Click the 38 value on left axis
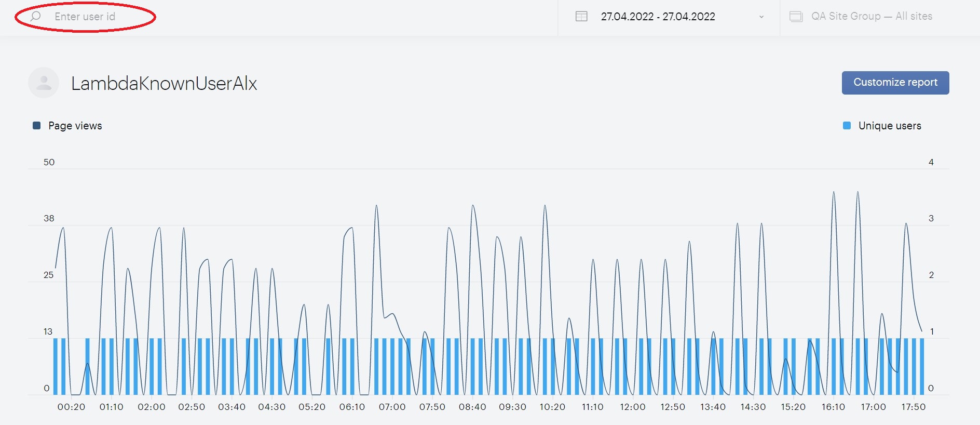The width and height of the screenshot is (980, 425). [49, 218]
